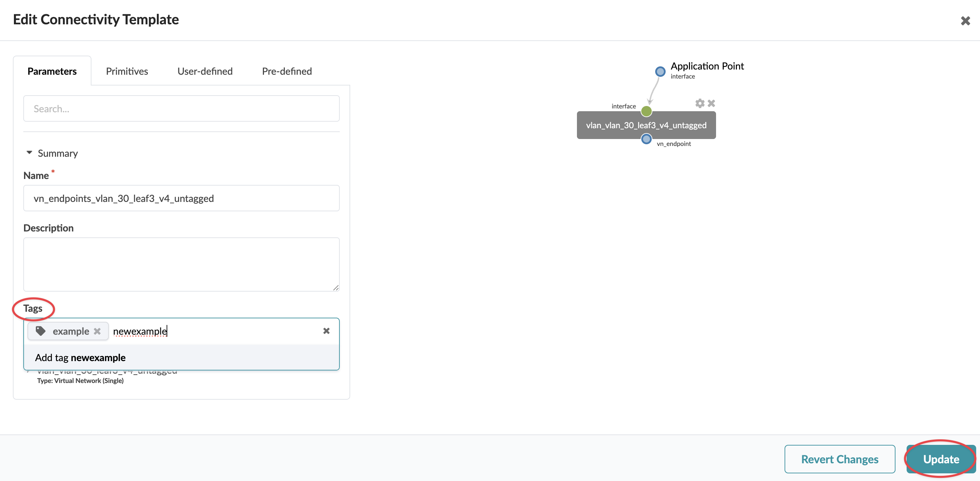The height and width of the screenshot is (481, 980).
Task: Click Revert Changes button
Action: tap(839, 459)
